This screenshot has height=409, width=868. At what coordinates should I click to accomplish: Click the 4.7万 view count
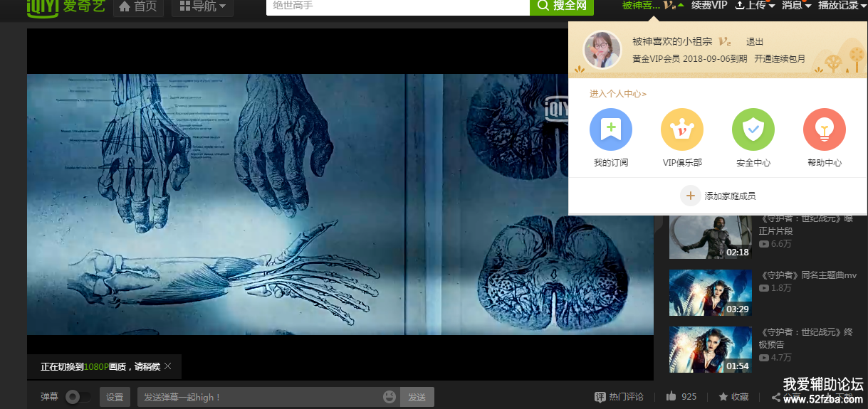(x=775, y=358)
